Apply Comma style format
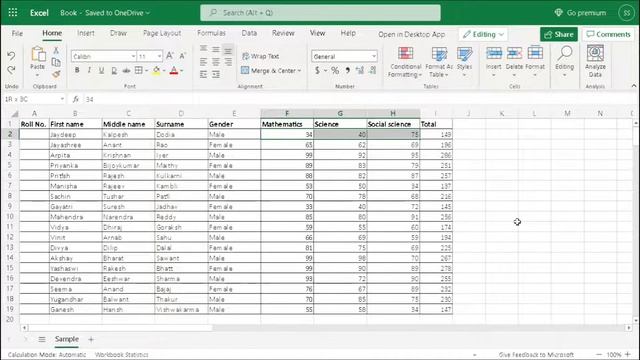The width and height of the screenshot is (640, 360). click(347, 71)
